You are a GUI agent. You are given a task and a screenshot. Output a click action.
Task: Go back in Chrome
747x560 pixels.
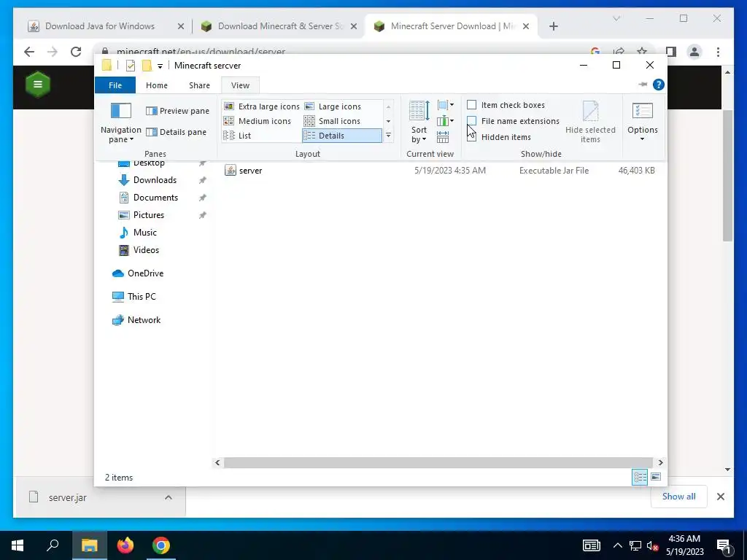tap(29, 52)
